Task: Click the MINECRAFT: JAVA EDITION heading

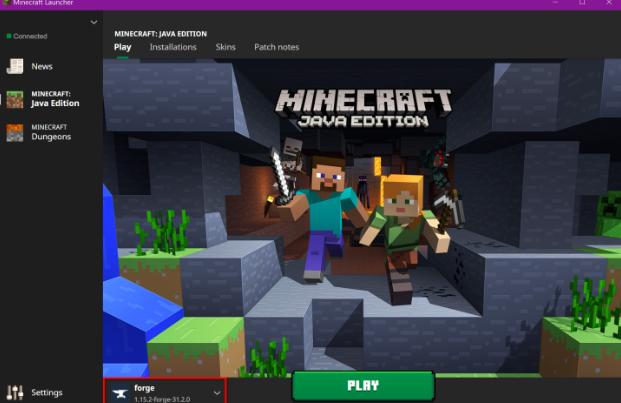Action: [160, 34]
